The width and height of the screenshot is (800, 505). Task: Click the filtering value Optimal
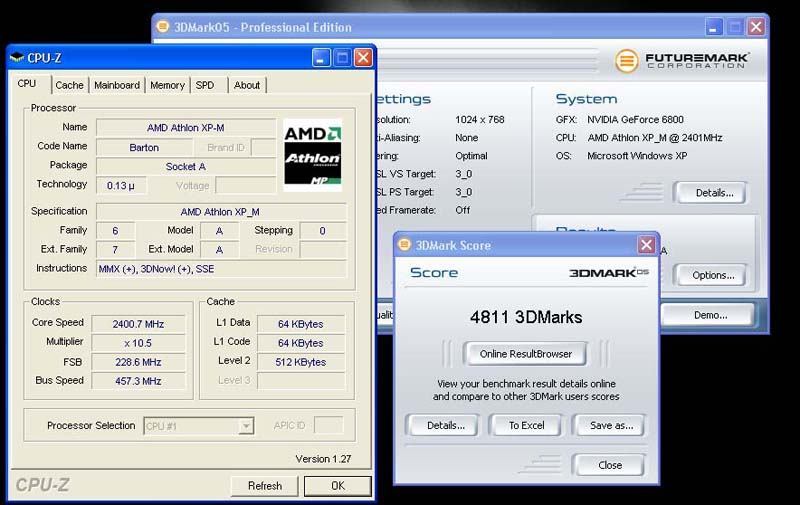point(471,156)
